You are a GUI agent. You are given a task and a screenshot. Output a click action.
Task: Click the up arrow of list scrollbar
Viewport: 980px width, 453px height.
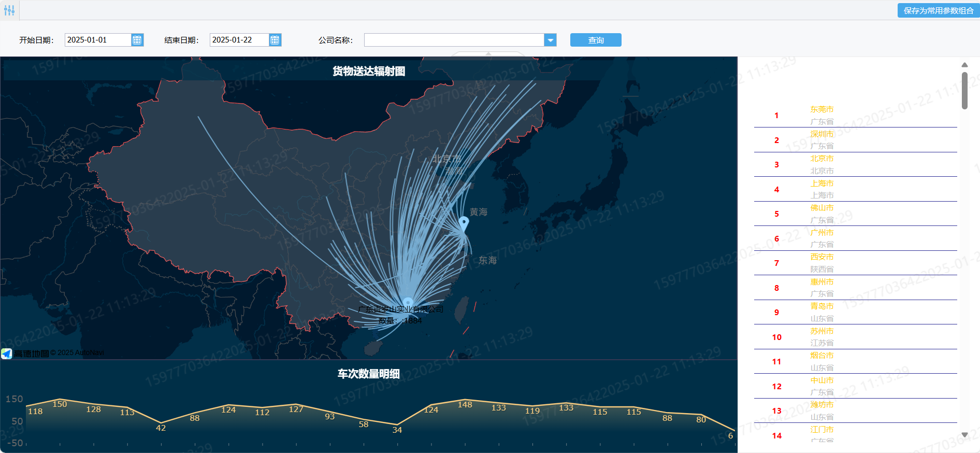click(x=964, y=65)
